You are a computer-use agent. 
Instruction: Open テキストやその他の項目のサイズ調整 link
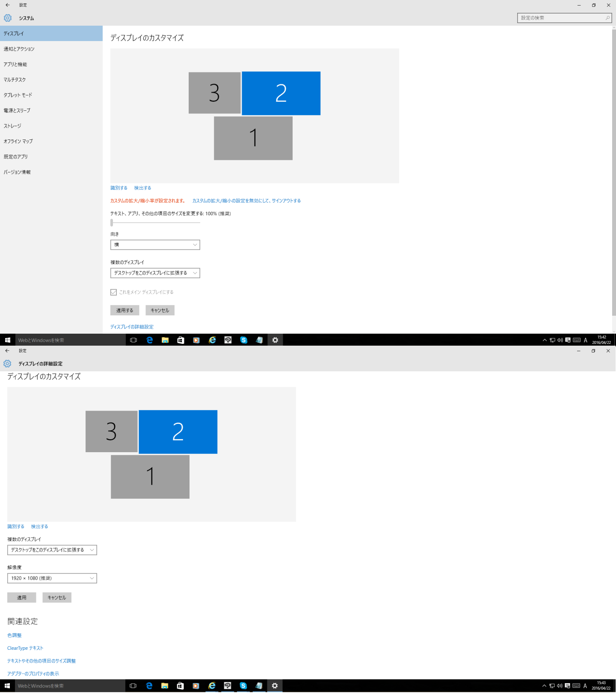coord(41,661)
